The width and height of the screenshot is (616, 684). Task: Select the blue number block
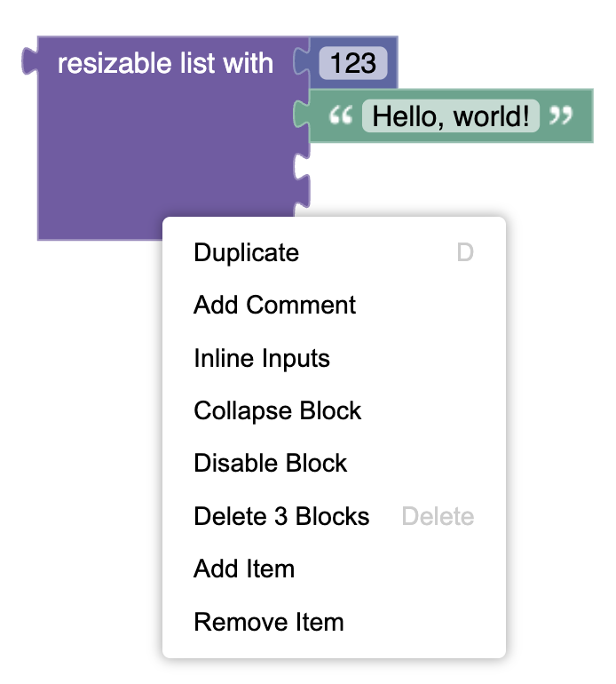346,63
